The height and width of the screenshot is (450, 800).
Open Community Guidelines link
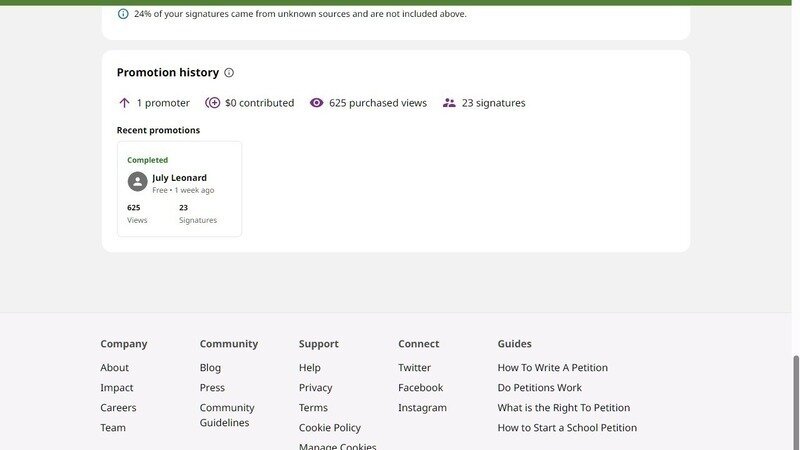pos(227,415)
